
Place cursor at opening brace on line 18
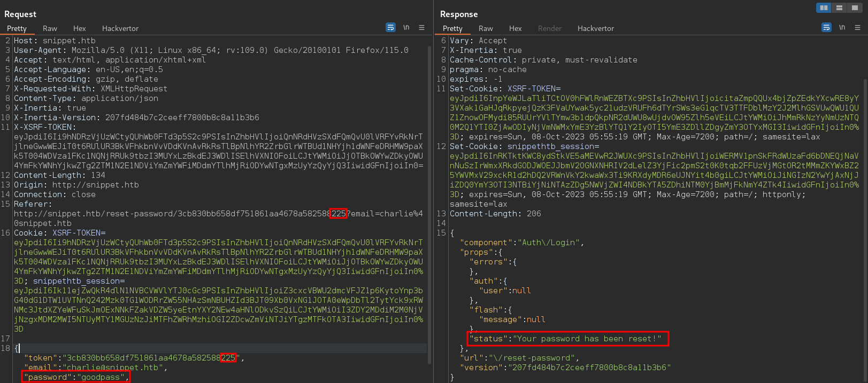(17, 348)
